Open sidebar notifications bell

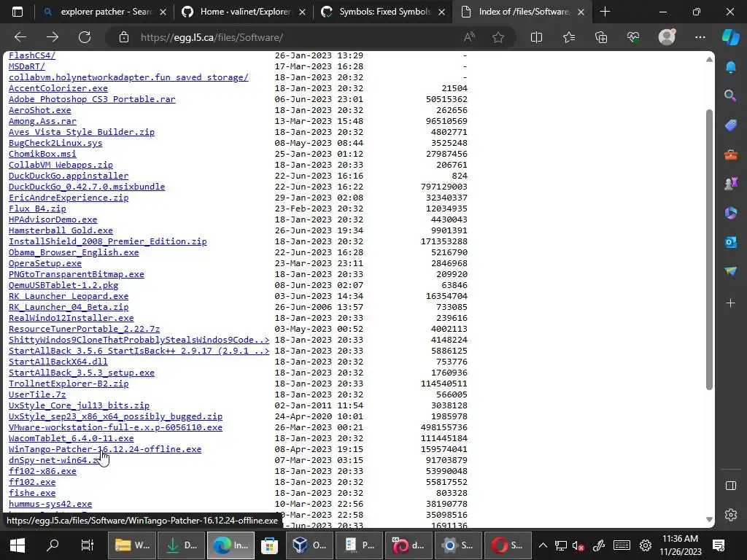pos(731,67)
